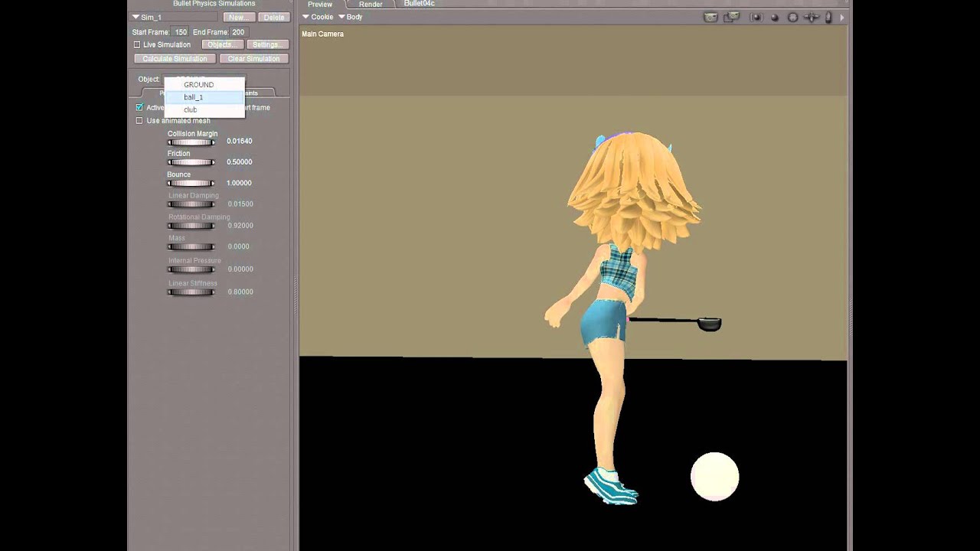Select the white ball in the preview
Screen dimensions: 980x551
point(714,477)
